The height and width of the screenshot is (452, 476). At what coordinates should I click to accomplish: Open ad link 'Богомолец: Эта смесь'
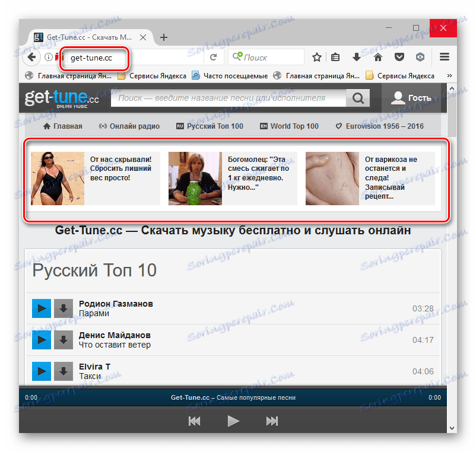click(258, 173)
